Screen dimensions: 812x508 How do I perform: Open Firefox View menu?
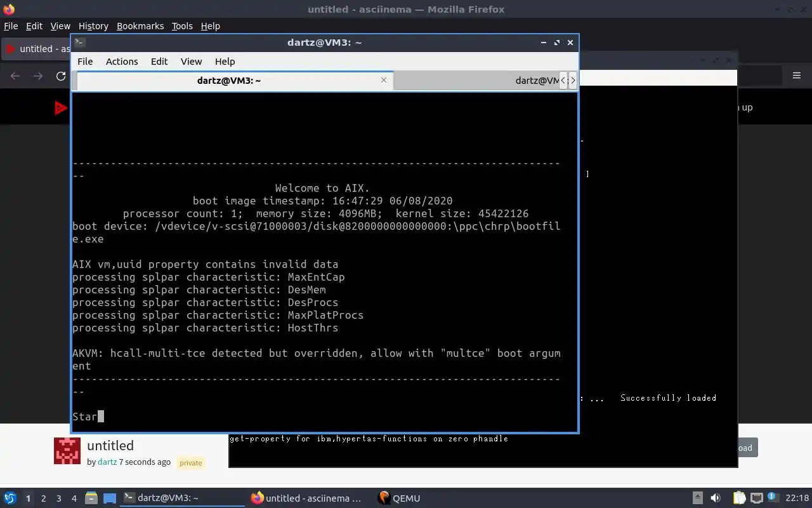click(60, 26)
